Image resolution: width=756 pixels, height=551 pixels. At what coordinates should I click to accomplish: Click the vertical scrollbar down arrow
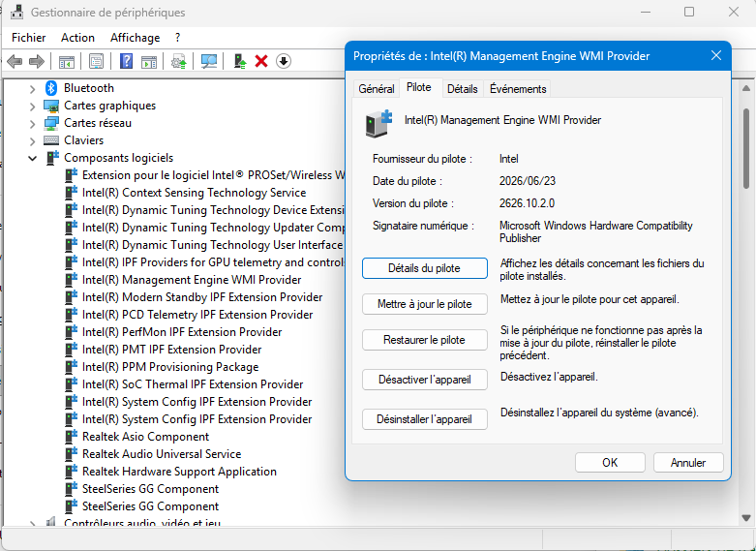[746, 518]
